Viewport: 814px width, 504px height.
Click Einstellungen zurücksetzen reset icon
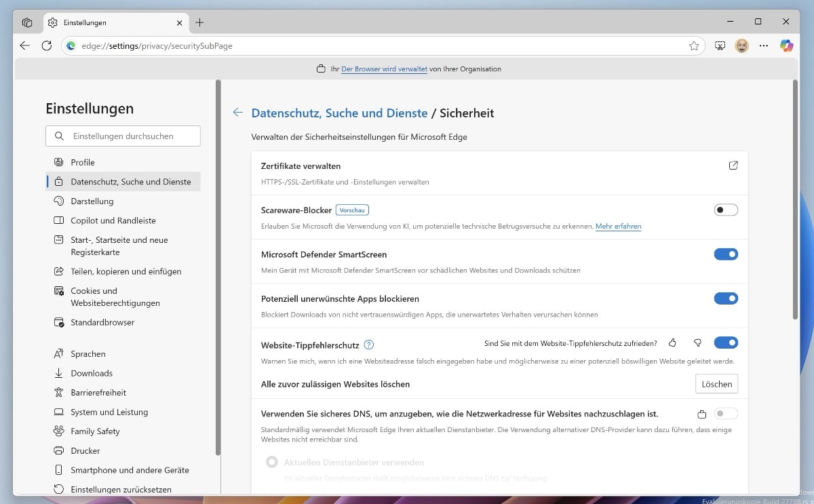(x=58, y=489)
